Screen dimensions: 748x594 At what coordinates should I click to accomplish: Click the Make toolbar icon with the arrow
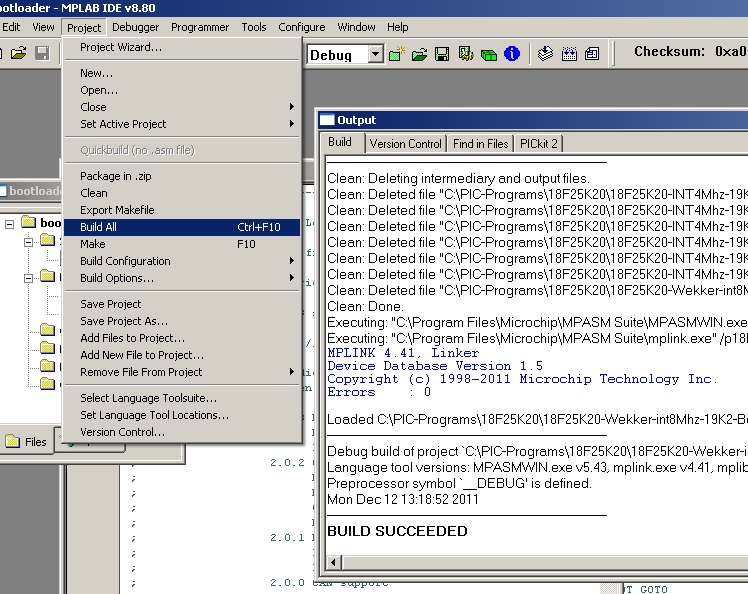pos(545,53)
